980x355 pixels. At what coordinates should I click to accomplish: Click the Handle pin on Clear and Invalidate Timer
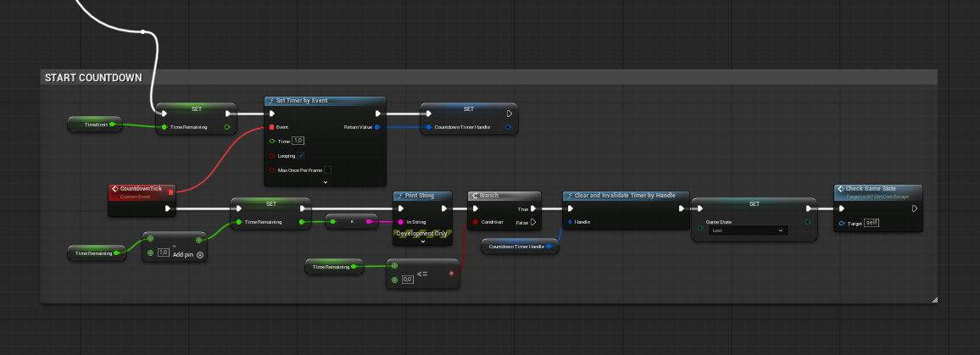570,222
